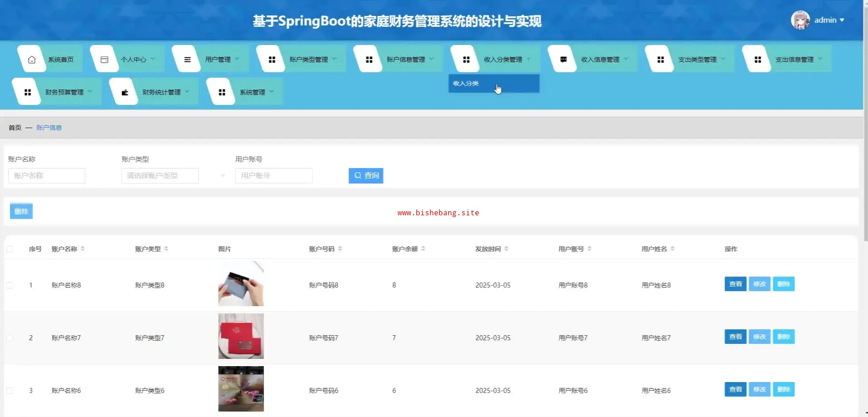The image size is (868, 417).
Task: Check the checkbox for row 账户名称7
Action: click(x=10, y=338)
